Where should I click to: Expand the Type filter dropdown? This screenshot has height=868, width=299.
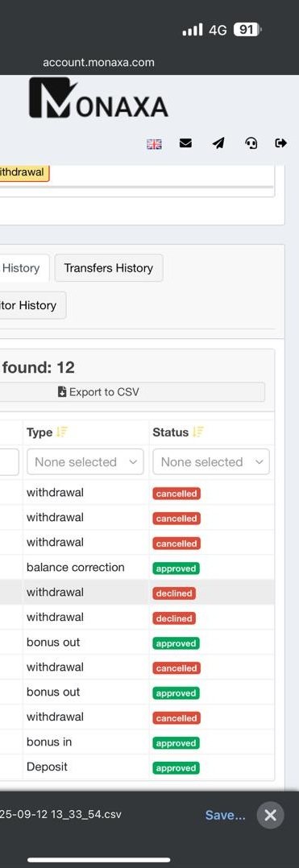(85, 461)
